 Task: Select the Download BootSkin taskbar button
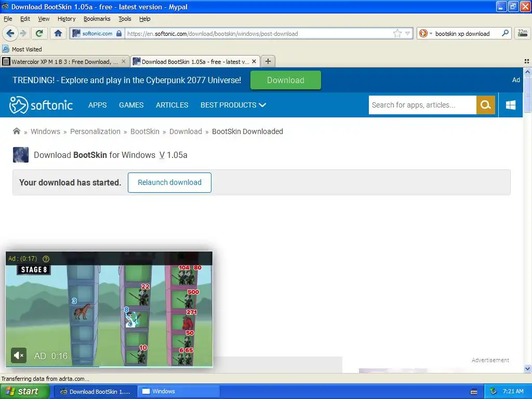tap(96, 392)
